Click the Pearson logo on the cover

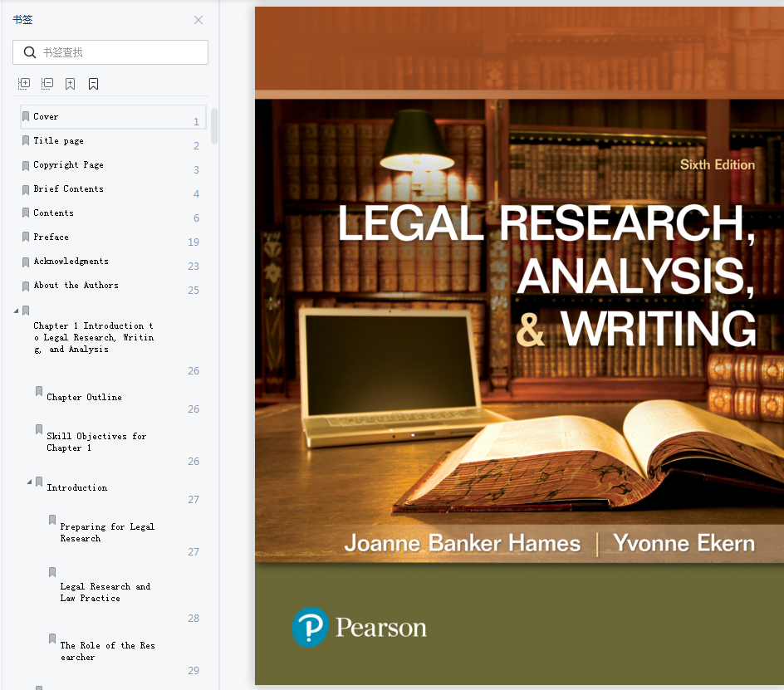pyautogui.click(x=360, y=627)
